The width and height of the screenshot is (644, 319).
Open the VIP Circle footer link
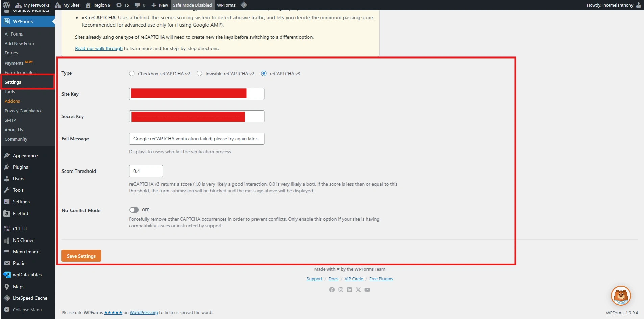(x=354, y=279)
